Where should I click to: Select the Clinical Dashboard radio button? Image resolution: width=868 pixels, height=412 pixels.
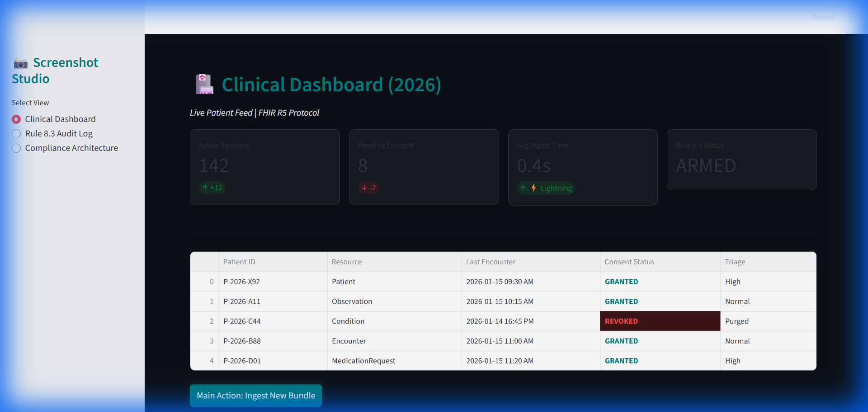click(16, 119)
